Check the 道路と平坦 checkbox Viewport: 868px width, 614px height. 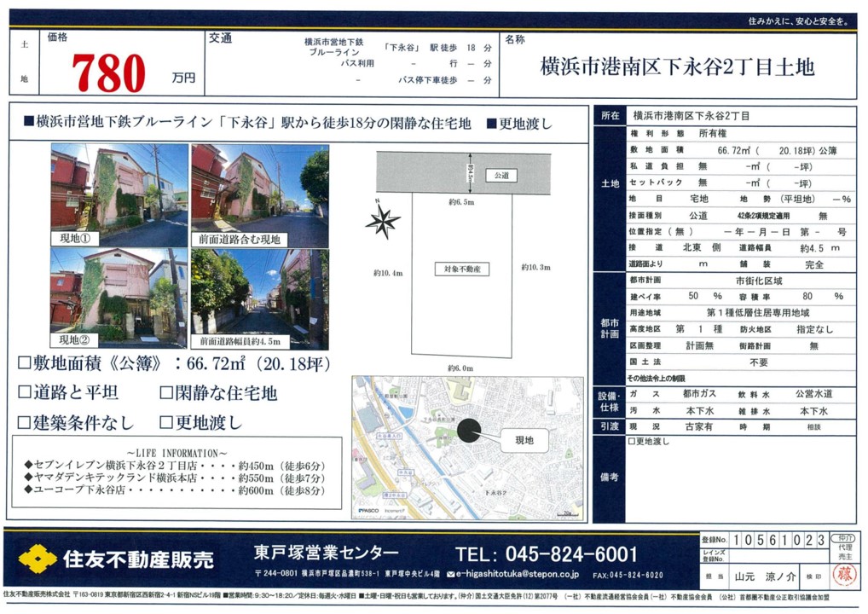[25, 393]
